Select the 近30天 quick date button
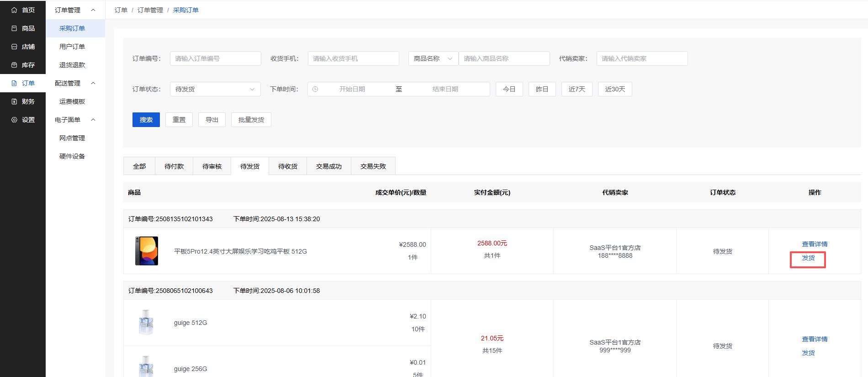The height and width of the screenshot is (377, 868). (x=615, y=89)
